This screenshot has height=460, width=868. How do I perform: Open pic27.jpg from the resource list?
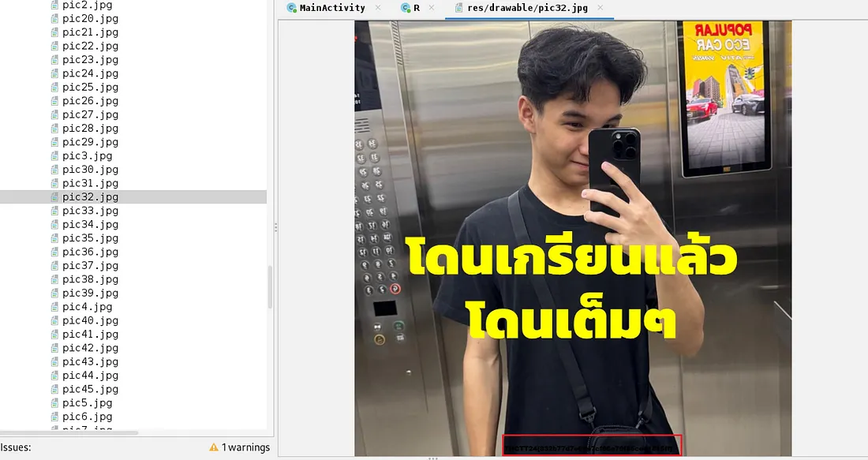[90, 114]
